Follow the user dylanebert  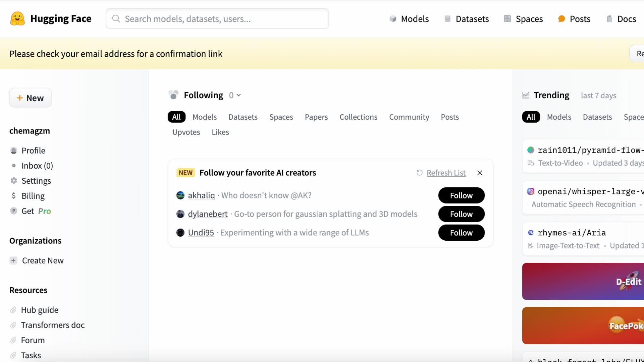461,214
